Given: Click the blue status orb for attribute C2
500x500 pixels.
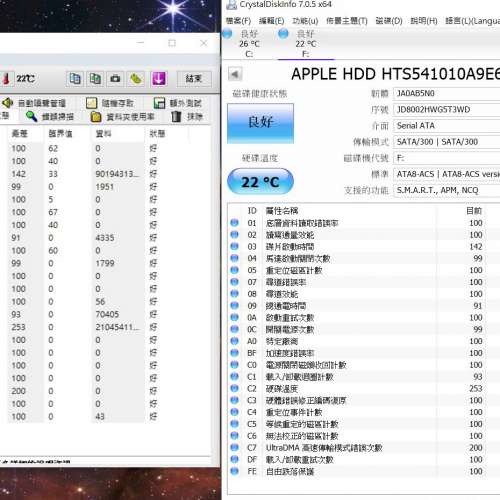Looking at the screenshot, I should pyautogui.click(x=235, y=388).
